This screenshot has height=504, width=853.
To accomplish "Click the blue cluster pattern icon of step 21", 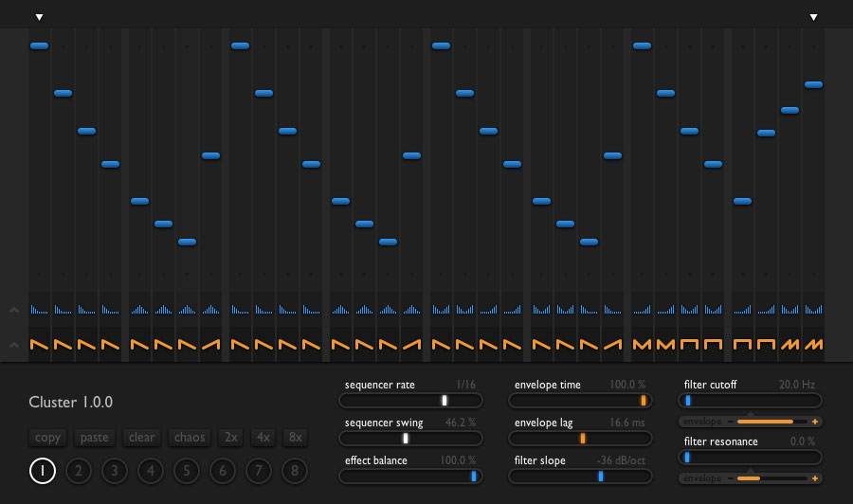I will pyautogui.click(x=541, y=310).
